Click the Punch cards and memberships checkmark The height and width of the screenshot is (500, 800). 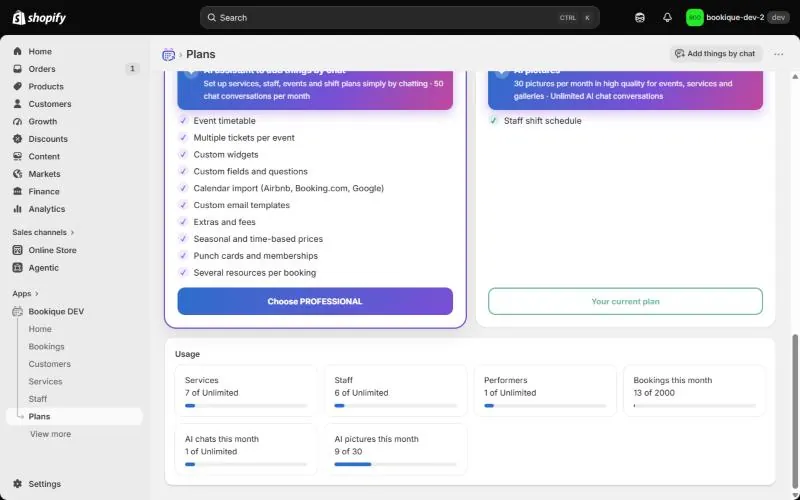[183, 256]
